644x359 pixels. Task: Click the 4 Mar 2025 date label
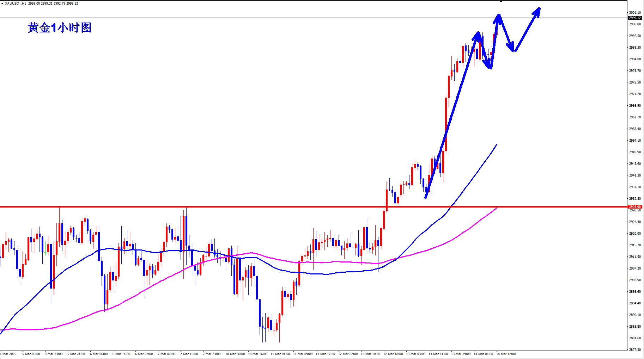click(x=8, y=354)
